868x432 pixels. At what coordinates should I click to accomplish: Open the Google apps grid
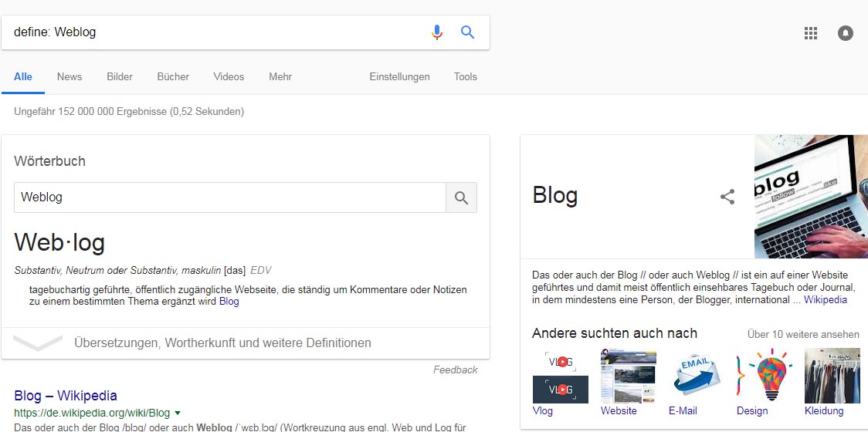click(x=810, y=33)
